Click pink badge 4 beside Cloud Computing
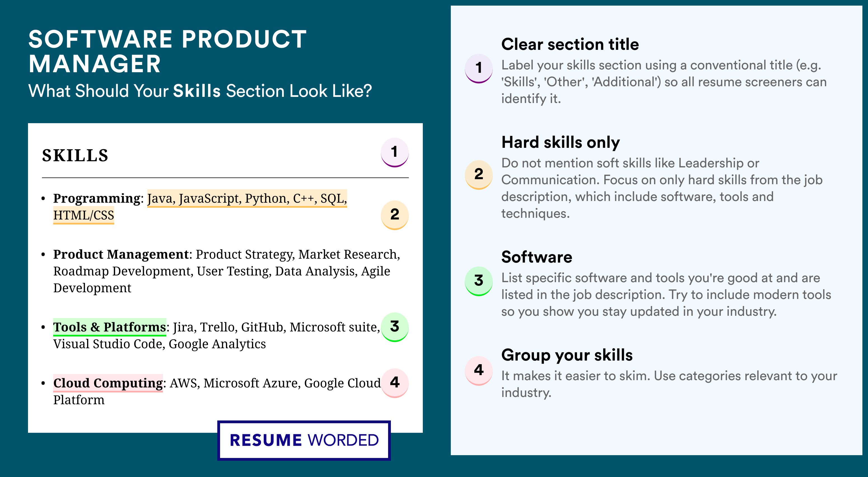 coord(394,383)
